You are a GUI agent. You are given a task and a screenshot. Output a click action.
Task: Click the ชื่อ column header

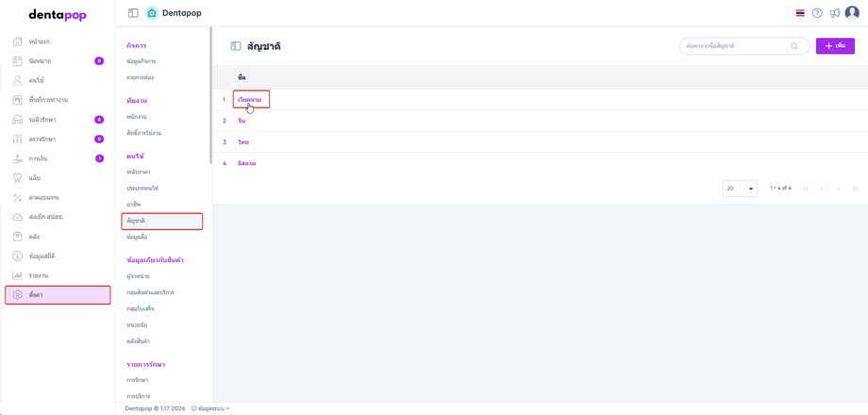click(x=242, y=77)
